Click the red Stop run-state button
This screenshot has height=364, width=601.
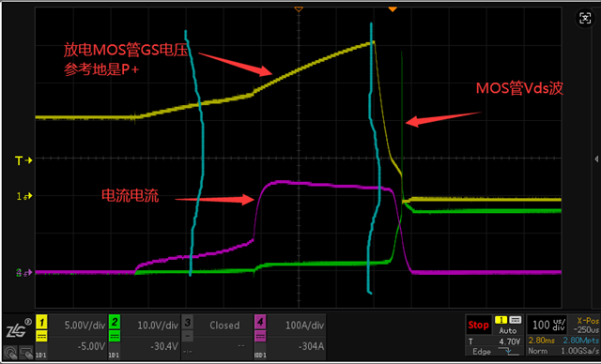tap(478, 325)
